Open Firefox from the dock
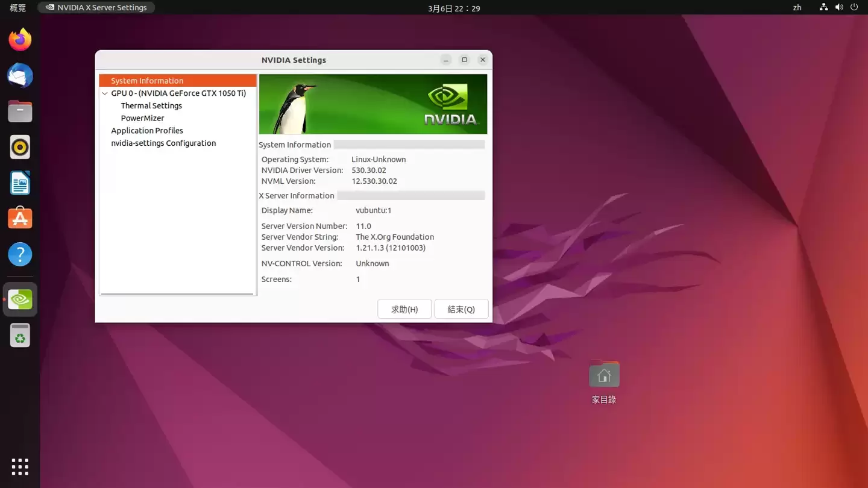868x488 pixels. tap(20, 39)
